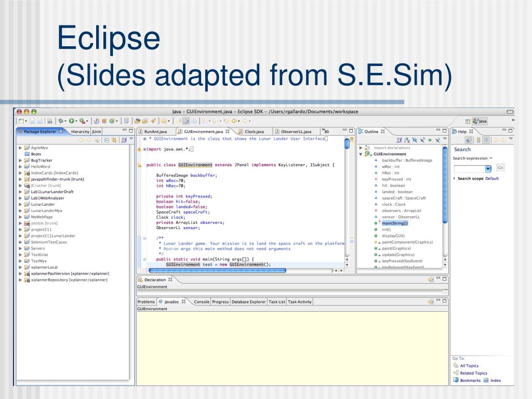
Task: Open the Task List tab
Action: [277, 302]
